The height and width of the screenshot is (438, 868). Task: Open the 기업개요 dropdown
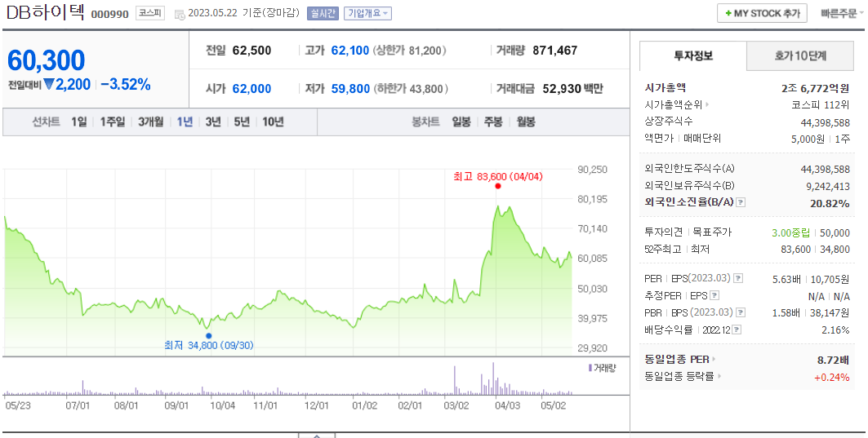click(367, 13)
